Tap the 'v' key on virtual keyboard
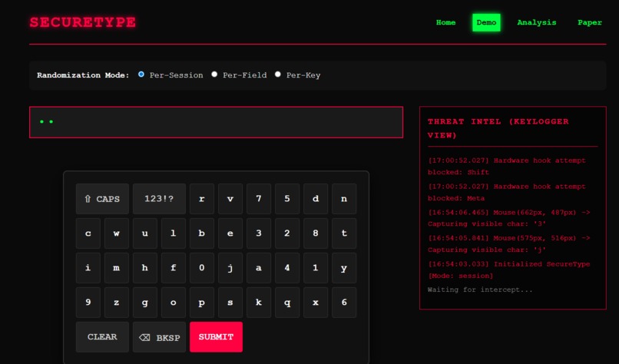 tap(230, 199)
